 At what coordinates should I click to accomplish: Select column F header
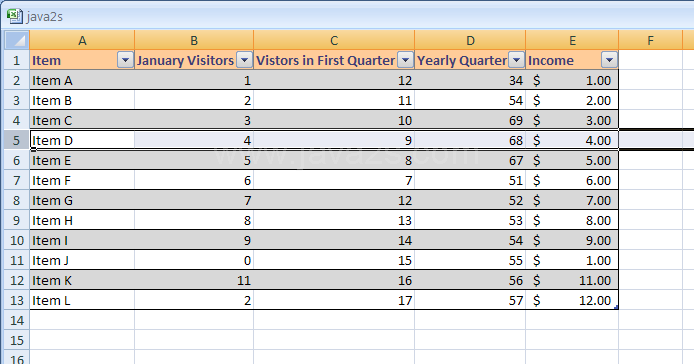pos(650,40)
